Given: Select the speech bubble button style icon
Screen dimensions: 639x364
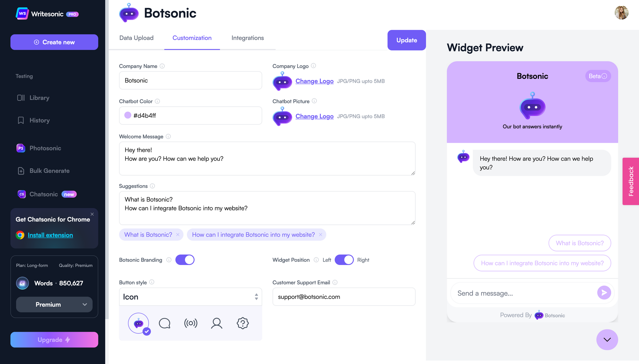Looking at the screenshot, I should point(165,323).
